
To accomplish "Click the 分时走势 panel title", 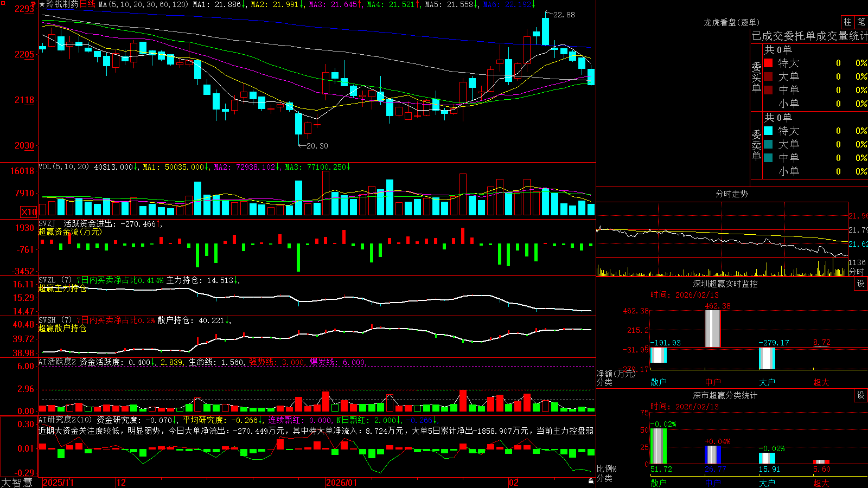I will pos(731,194).
